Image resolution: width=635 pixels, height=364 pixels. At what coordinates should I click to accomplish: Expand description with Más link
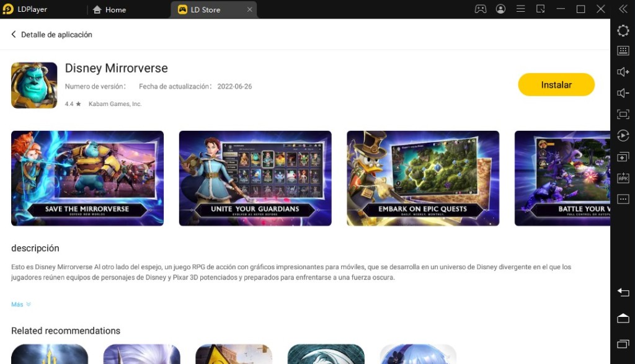[x=21, y=304]
